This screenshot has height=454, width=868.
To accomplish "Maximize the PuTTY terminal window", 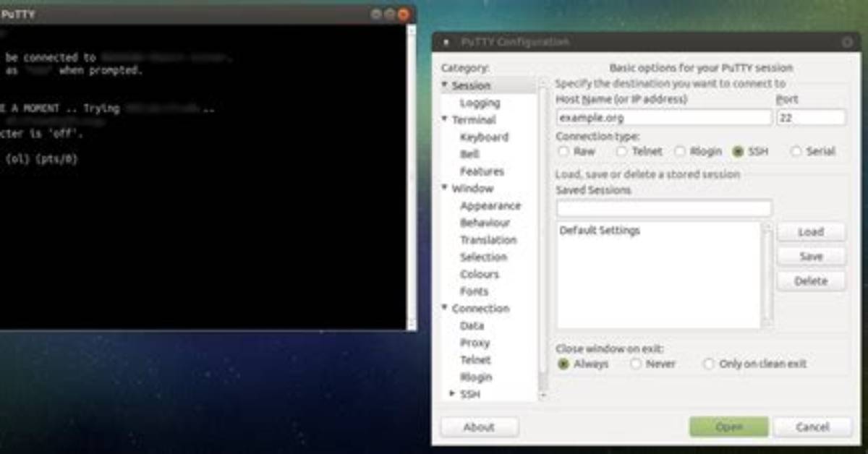I will pos(389,14).
